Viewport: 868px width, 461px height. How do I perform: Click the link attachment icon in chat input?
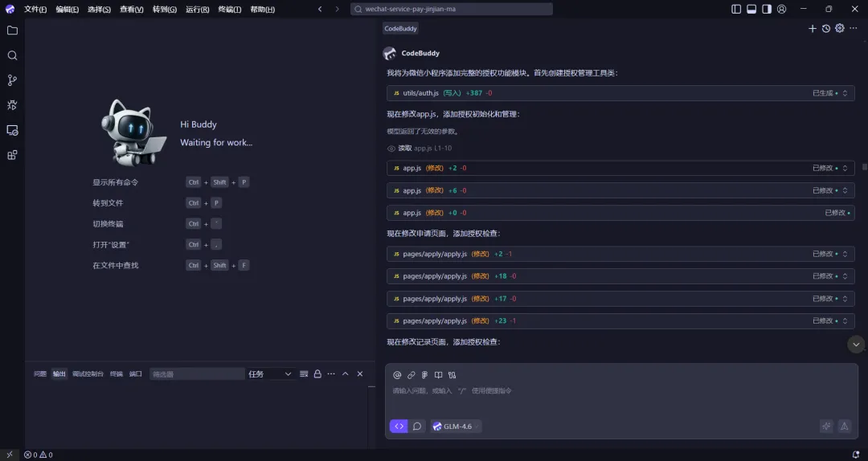411,375
